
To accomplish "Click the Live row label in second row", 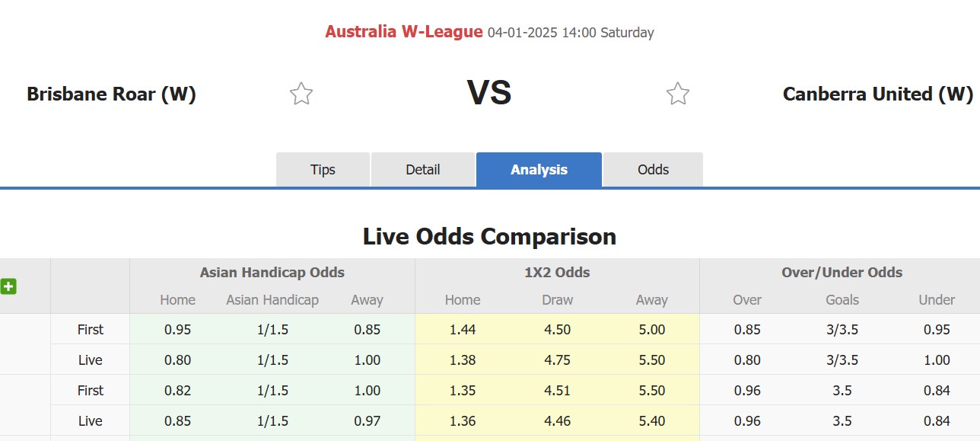I will point(90,360).
